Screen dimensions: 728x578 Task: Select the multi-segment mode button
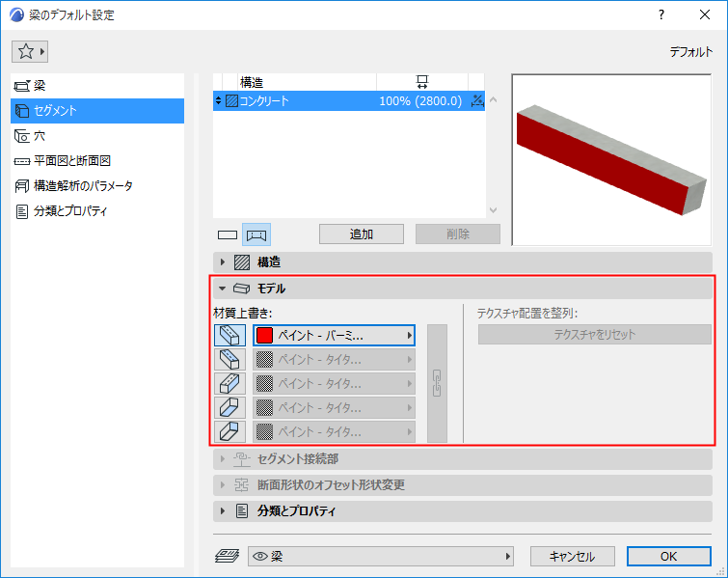(x=256, y=234)
